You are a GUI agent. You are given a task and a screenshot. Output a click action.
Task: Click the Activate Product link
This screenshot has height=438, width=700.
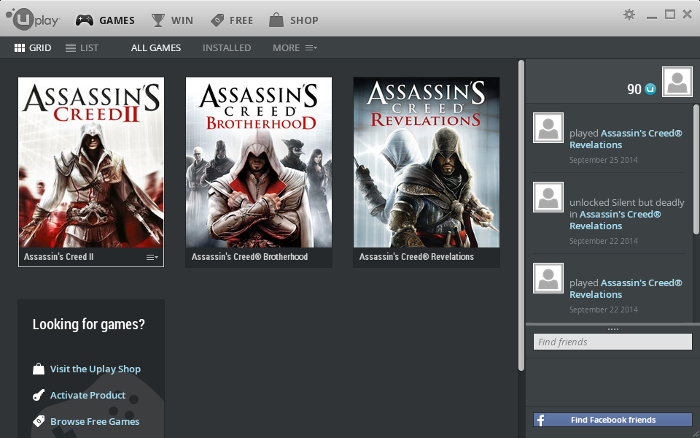point(88,395)
